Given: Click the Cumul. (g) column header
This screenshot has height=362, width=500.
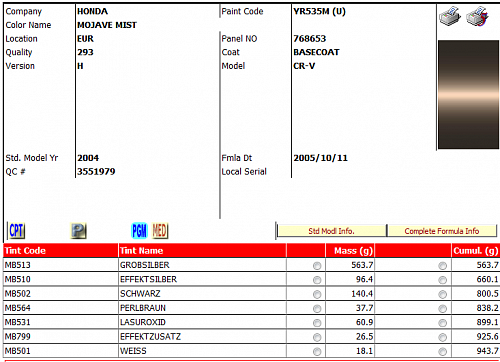Looking at the screenshot, I should click(x=476, y=251).
